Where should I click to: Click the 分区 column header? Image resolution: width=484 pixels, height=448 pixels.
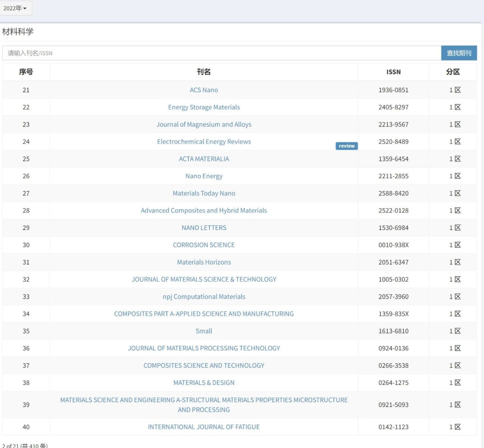pyautogui.click(x=453, y=72)
